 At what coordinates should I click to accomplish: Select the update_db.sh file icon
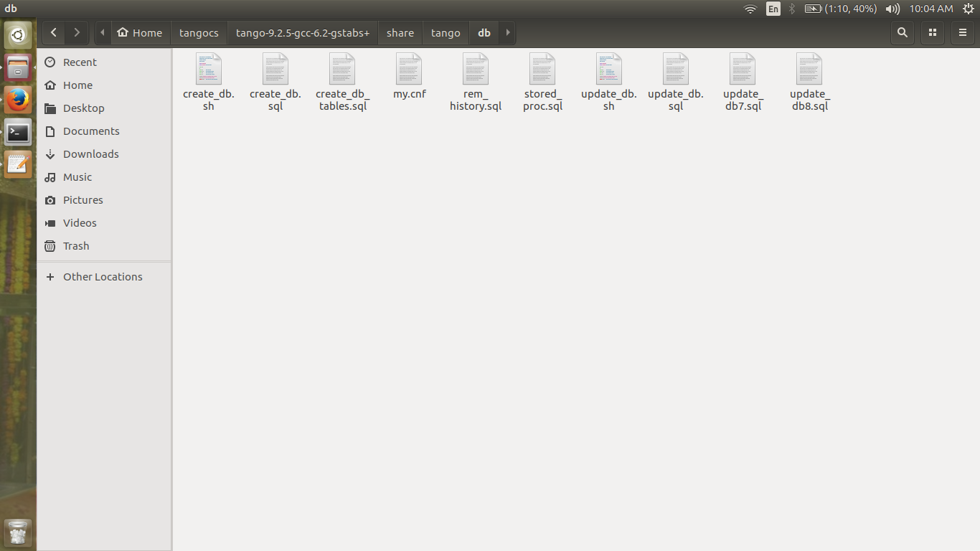(609, 69)
